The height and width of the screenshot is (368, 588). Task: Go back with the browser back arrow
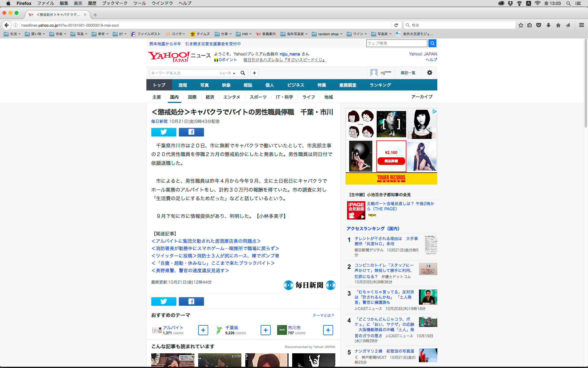click(x=7, y=25)
